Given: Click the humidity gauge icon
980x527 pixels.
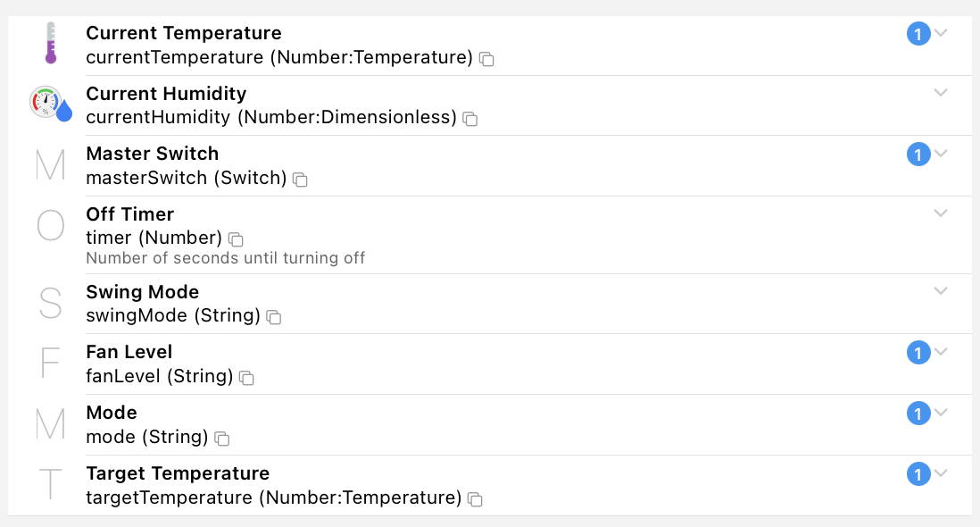Looking at the screenshot, I should point(50,104).
